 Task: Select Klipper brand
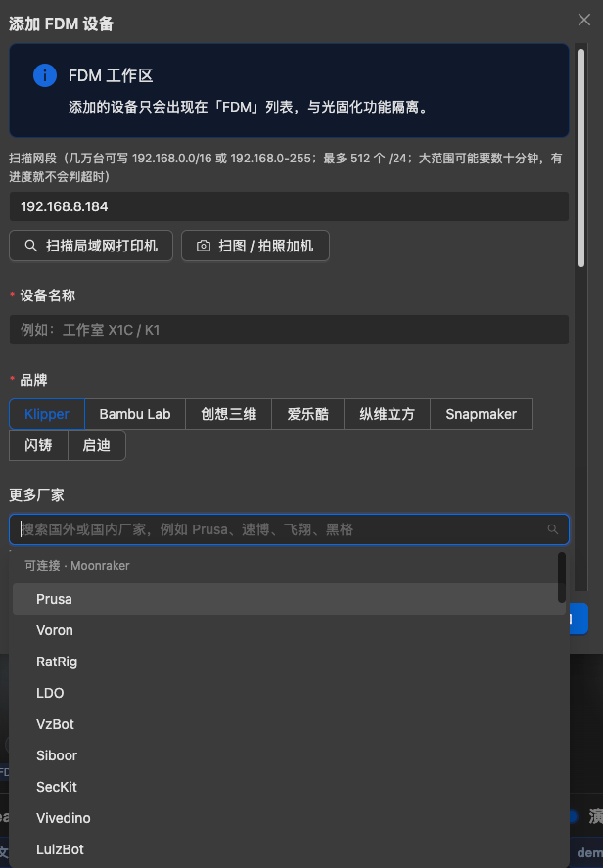point(47,414)
